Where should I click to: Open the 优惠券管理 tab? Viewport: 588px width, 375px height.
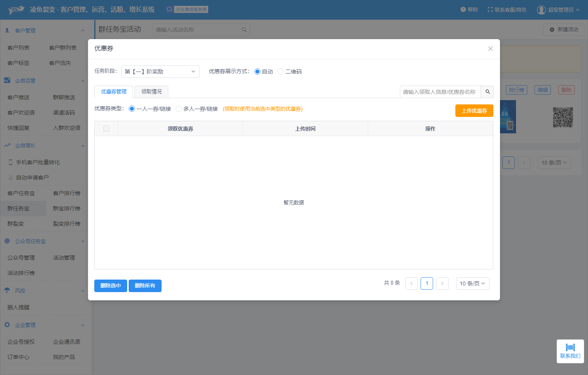pyautogui.click(x=114, y=92)
